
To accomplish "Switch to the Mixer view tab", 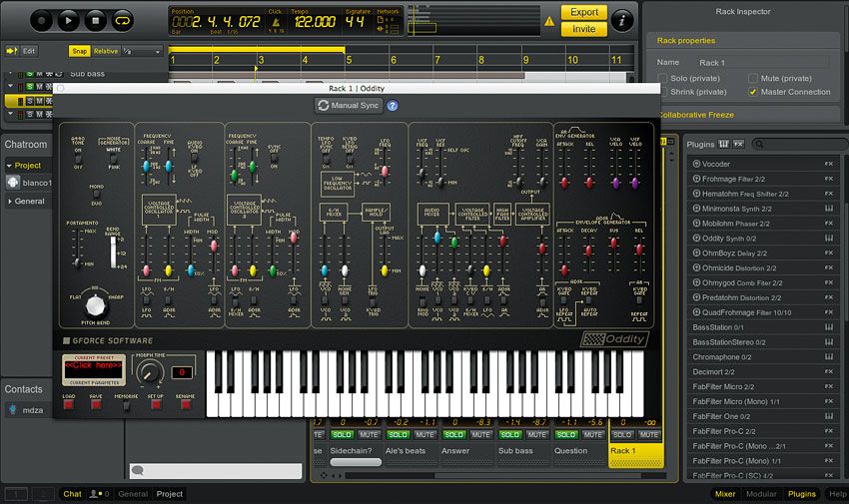I will tap(725, 494).
